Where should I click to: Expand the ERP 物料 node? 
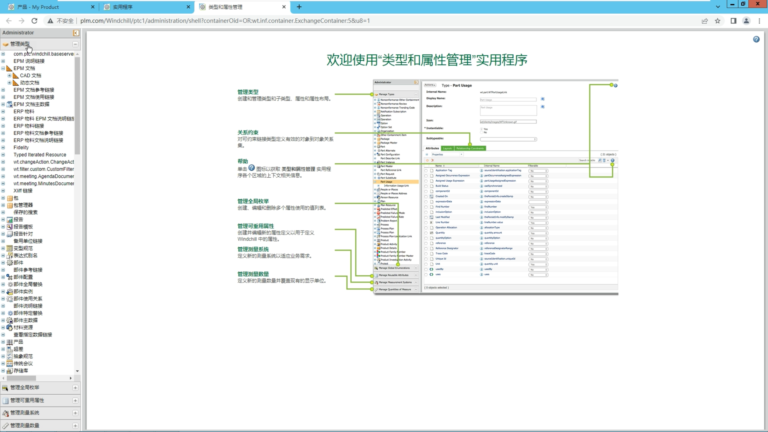click(3, 112)
